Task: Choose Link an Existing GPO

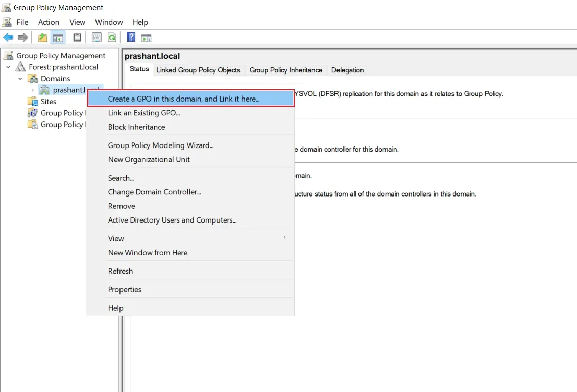Action: (190, 113)
